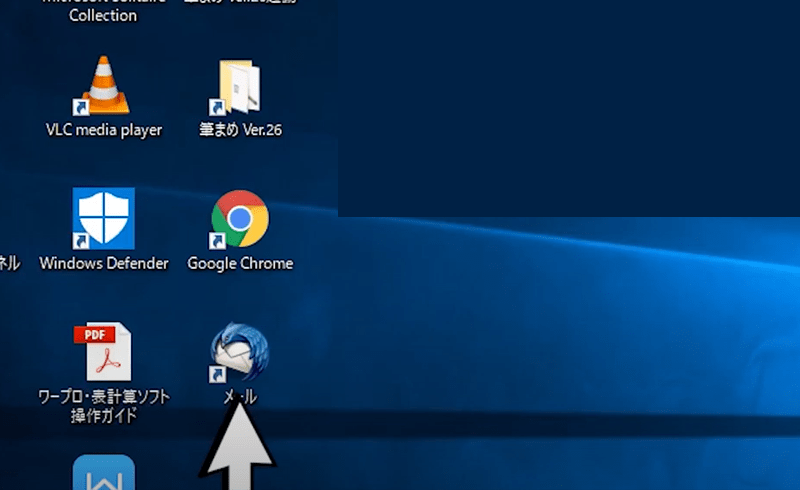The width and height of the screenshot is (800, 490).
Task: Select the "Collection" label at top
Action: click(x=103, y=16)
